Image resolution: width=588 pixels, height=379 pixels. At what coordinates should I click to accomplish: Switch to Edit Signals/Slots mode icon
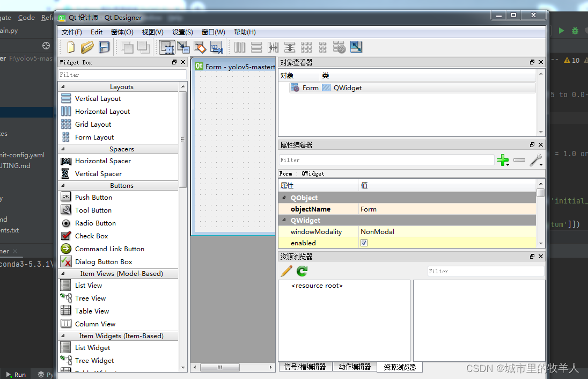pos(183,47)
